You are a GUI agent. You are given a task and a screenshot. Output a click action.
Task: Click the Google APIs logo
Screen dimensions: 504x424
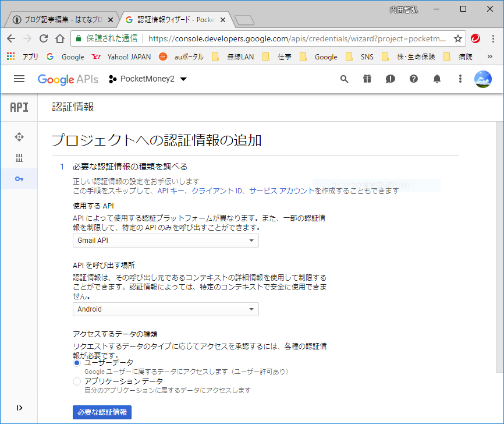[68, 79]
